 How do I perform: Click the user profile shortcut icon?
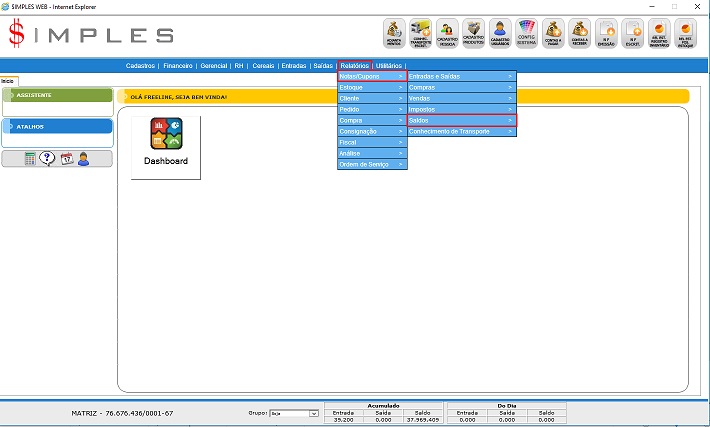(83, 158)
